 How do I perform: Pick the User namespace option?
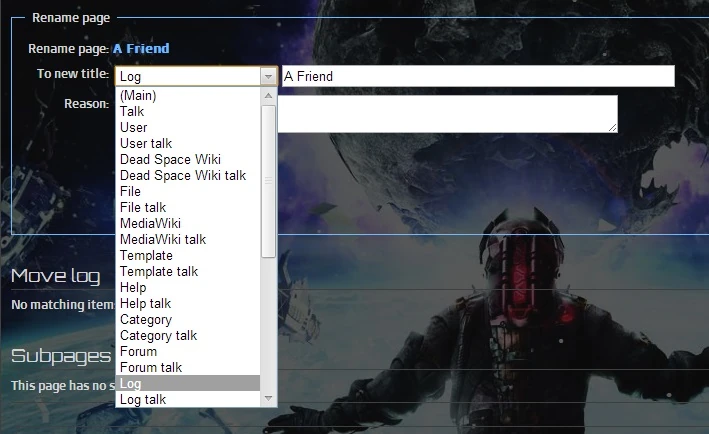click(188, 127)
